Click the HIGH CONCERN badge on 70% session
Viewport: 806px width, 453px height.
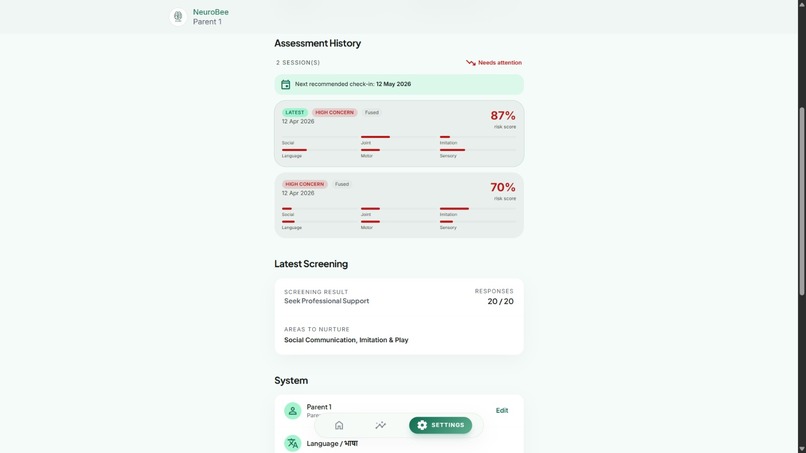[304, 184]
